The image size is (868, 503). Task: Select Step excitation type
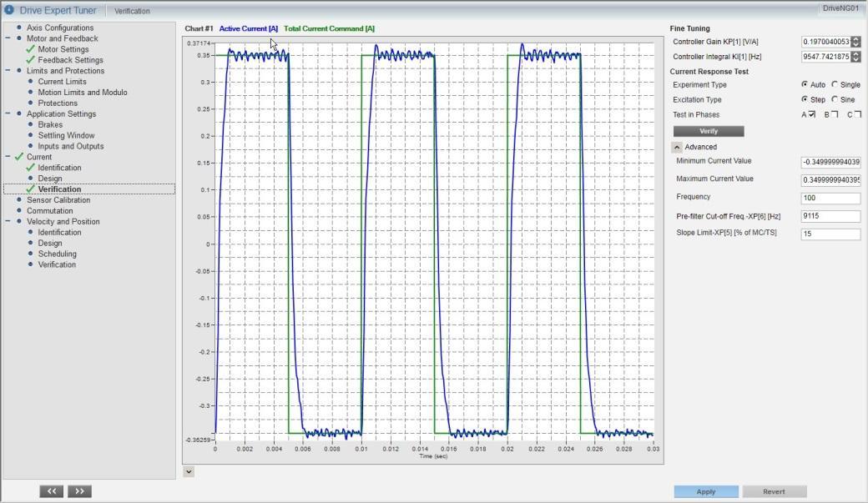(x=805, y=99)
